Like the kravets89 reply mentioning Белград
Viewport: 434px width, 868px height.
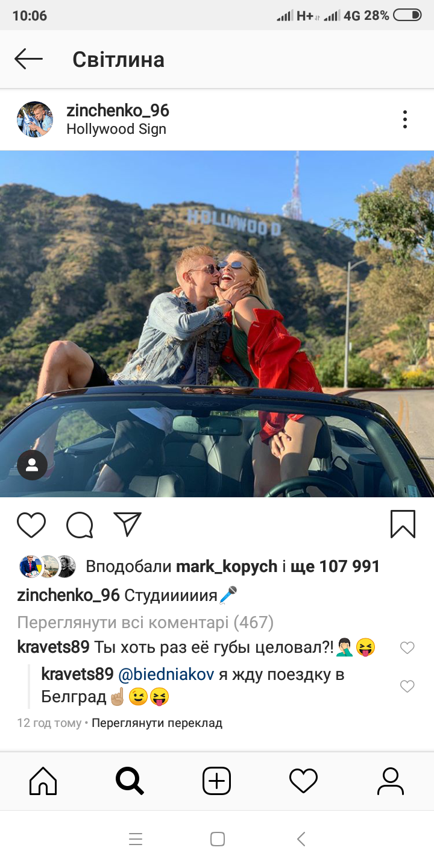[x=407, y=686]
